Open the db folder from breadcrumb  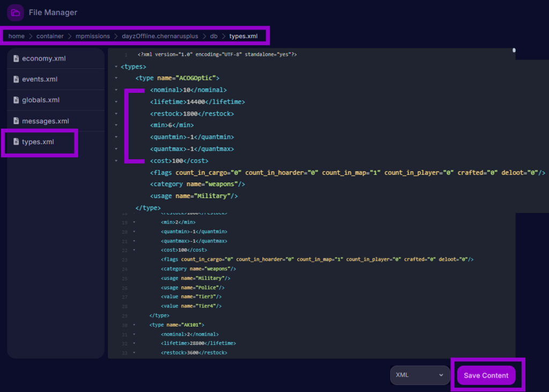[213, 36]
